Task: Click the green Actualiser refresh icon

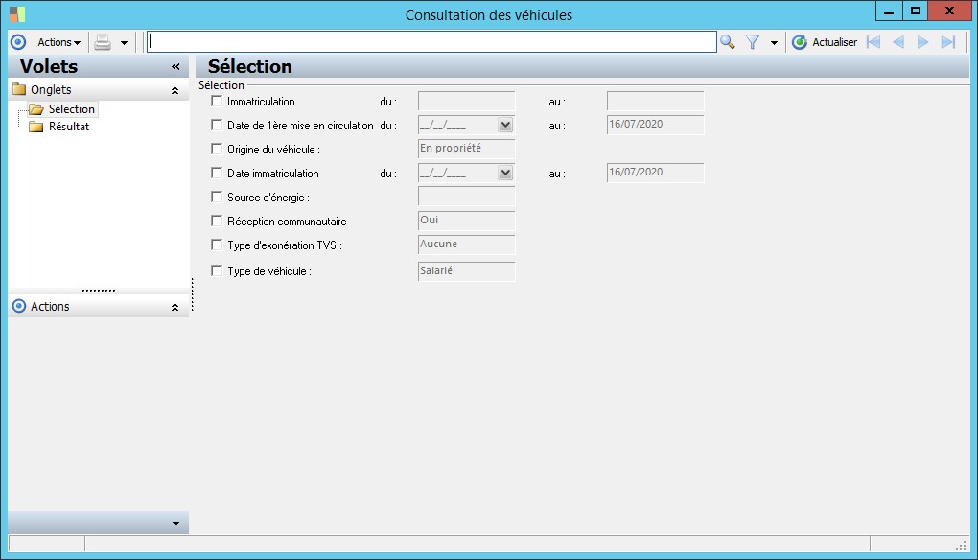Action: click(799, 42)
